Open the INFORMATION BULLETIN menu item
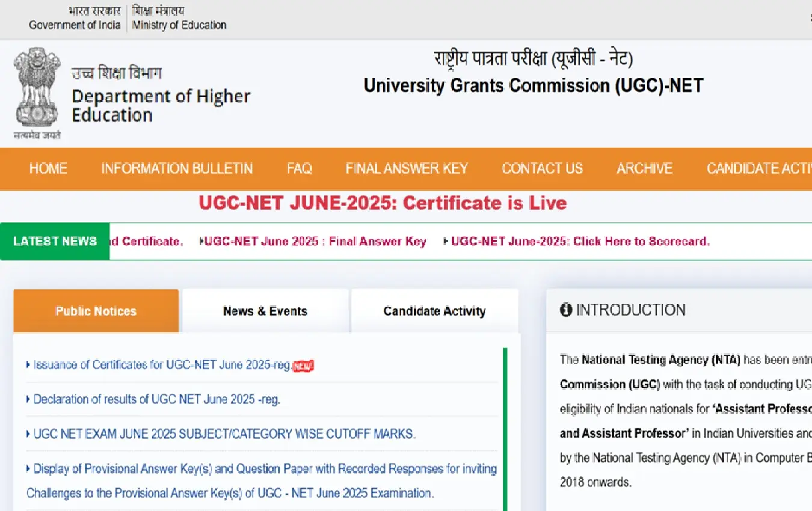Screen dimensions: 812x511 point(177,169)
